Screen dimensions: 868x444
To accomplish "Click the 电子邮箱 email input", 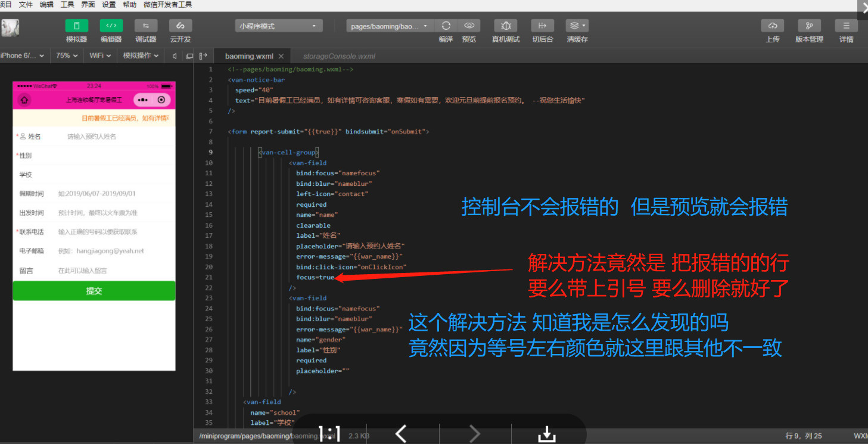I will [115, 251].
